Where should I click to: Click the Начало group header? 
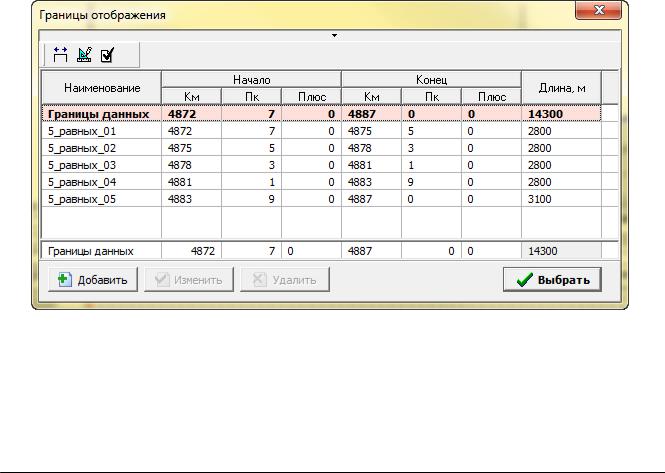click(x=251, y=80)
